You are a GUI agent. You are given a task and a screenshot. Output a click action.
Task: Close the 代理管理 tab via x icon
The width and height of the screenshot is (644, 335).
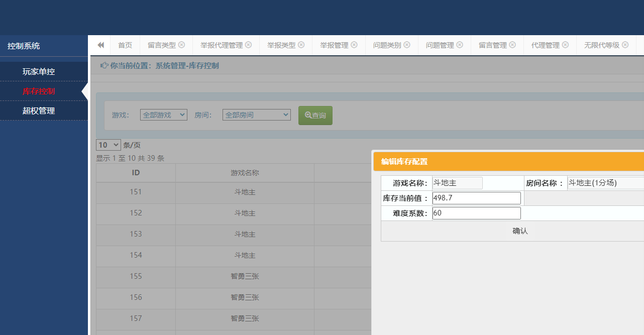pyautogui.click(x=566, y=45)
